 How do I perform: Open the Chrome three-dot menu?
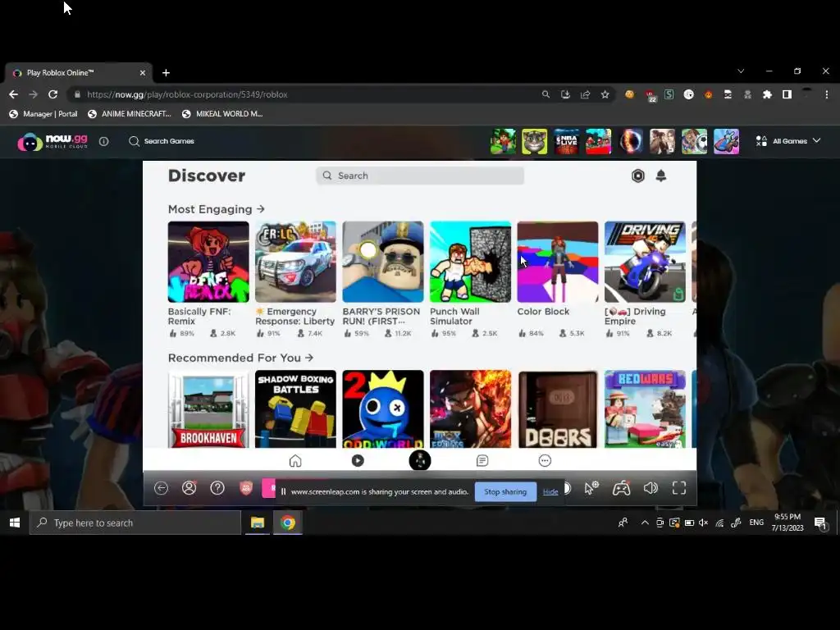point(827,94)
